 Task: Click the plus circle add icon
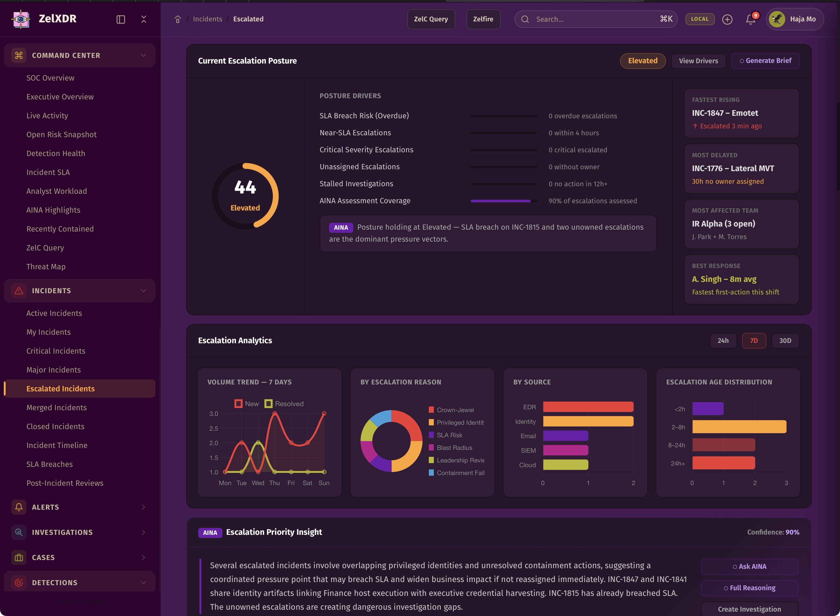tap(727, 20)
